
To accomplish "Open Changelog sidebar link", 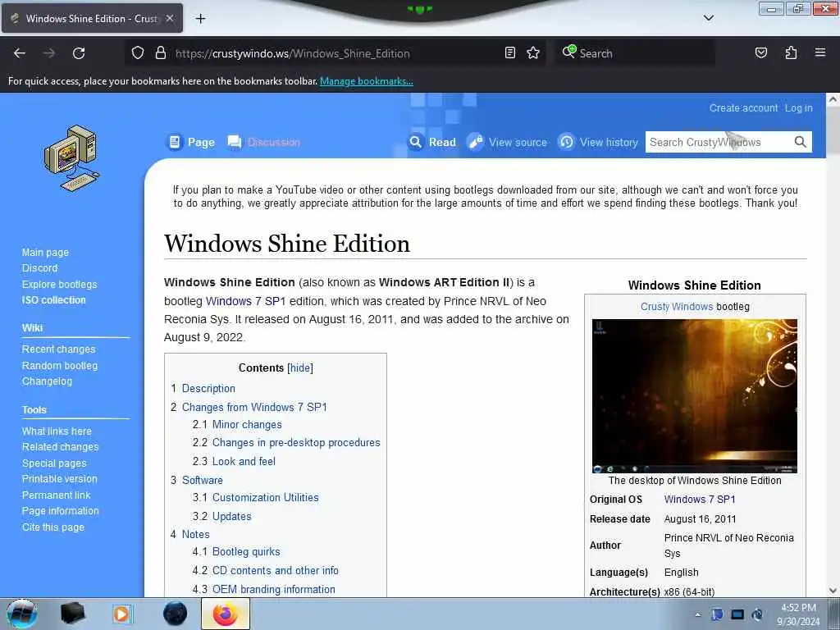I will 47,381.
